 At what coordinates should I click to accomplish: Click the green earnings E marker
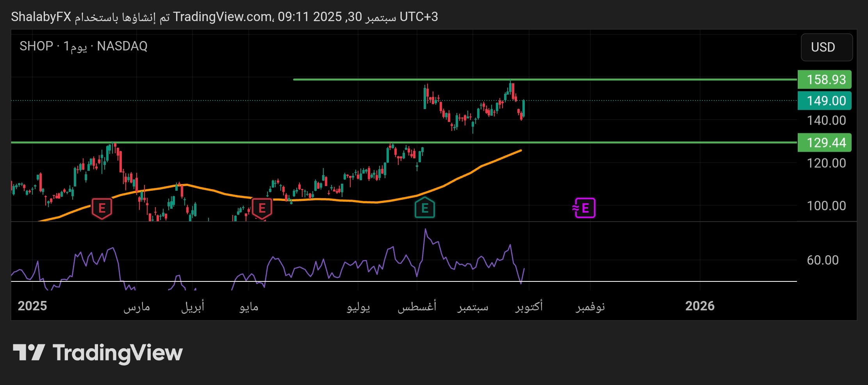424,208
